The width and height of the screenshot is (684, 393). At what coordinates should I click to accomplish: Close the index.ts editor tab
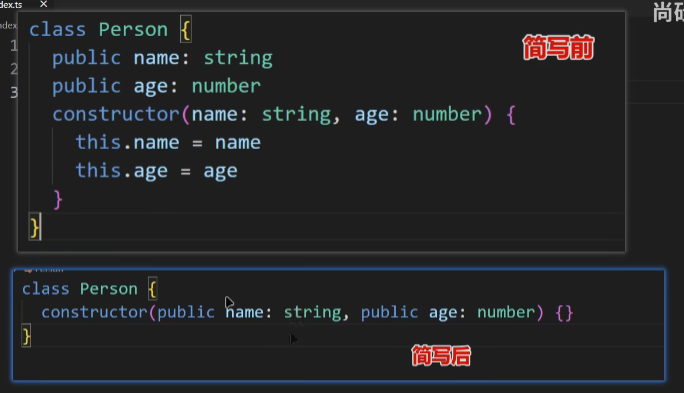click(44, 4)
